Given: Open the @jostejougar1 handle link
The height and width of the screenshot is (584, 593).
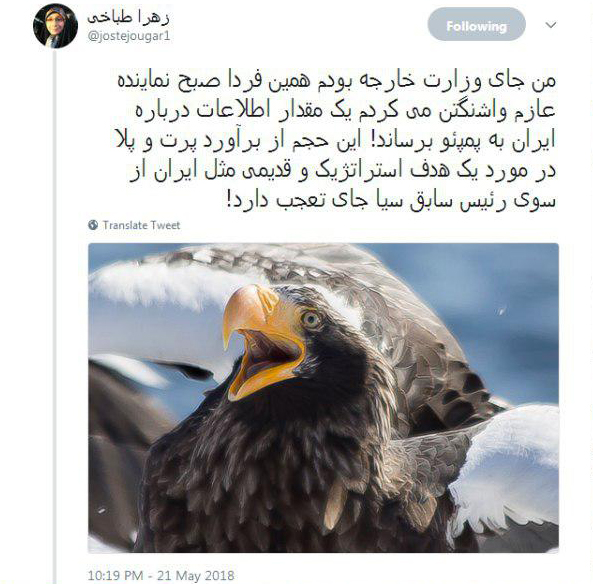Looking at the screenshot, I should [129, 36].
